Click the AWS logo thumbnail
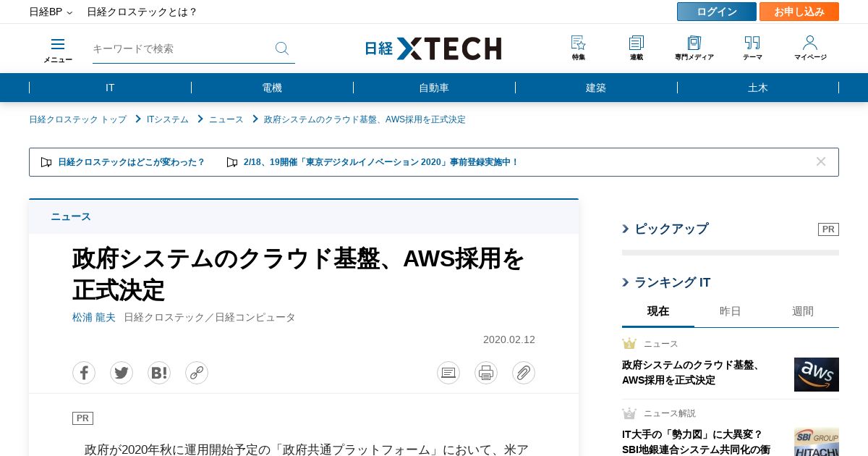 click(817, 374)
